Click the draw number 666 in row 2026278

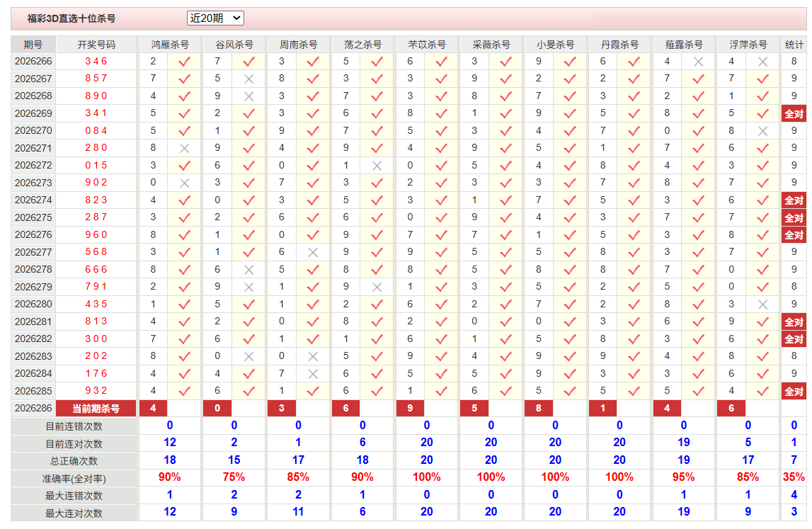96,269
